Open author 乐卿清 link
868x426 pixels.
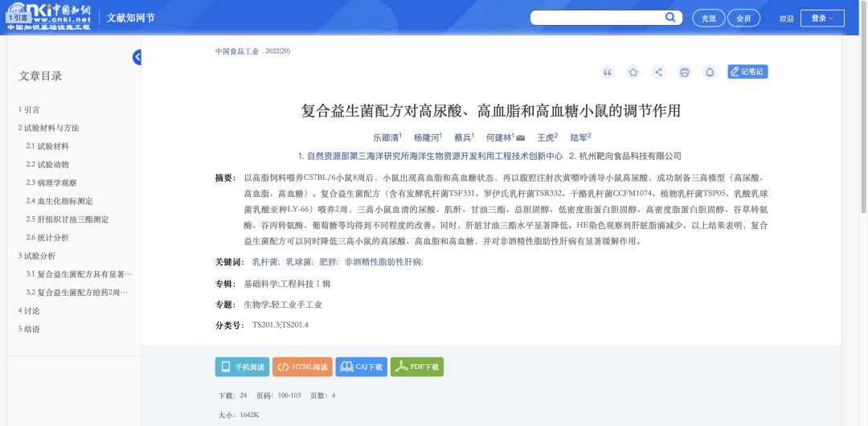coord(386,137)
